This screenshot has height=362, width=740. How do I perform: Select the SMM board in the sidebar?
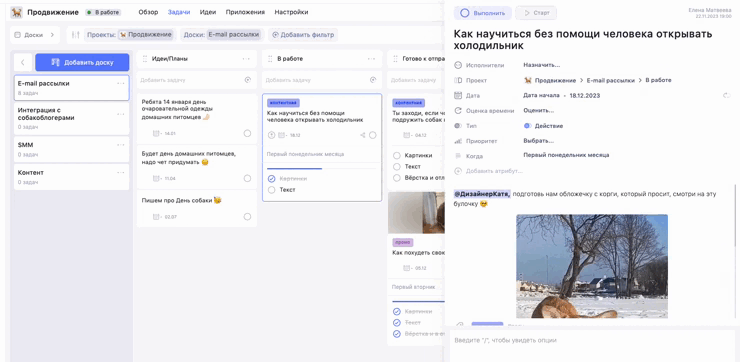(71, 149)
